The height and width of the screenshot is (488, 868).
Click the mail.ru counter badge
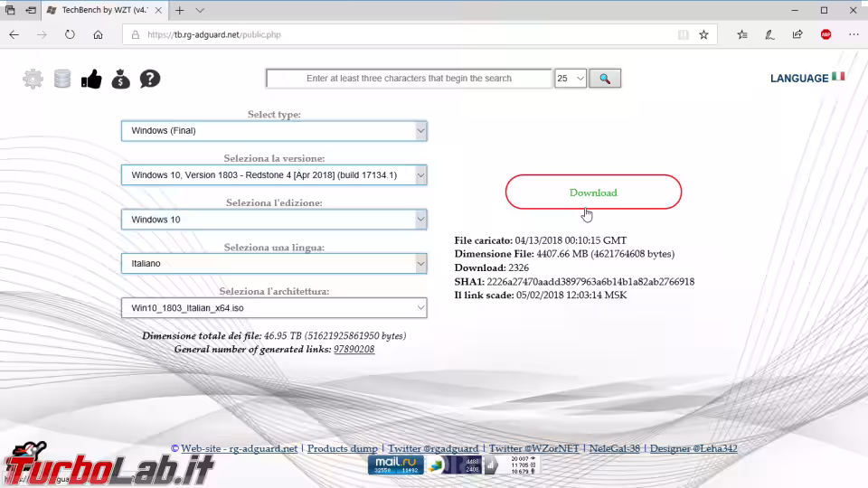point(396,465)
